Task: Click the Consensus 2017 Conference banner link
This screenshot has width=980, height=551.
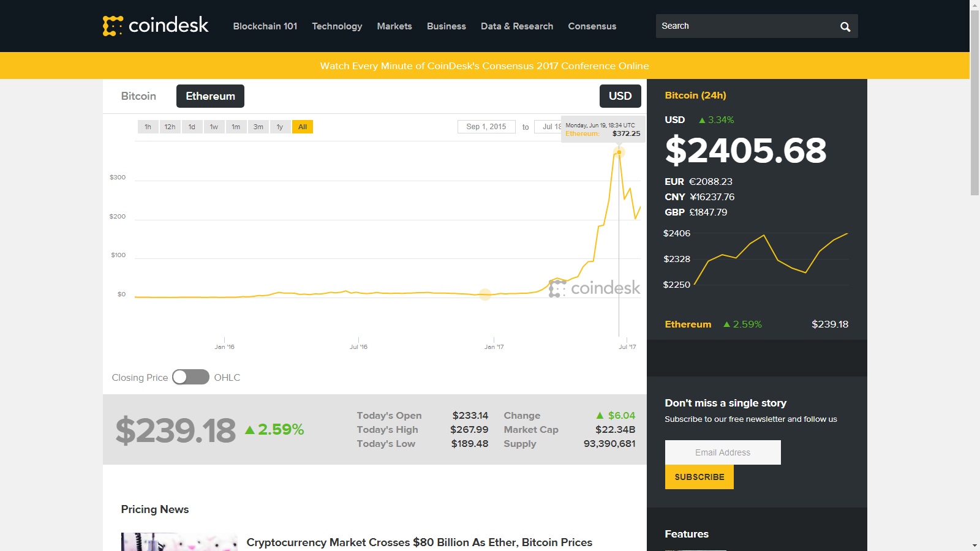Action: pos(484,66)
